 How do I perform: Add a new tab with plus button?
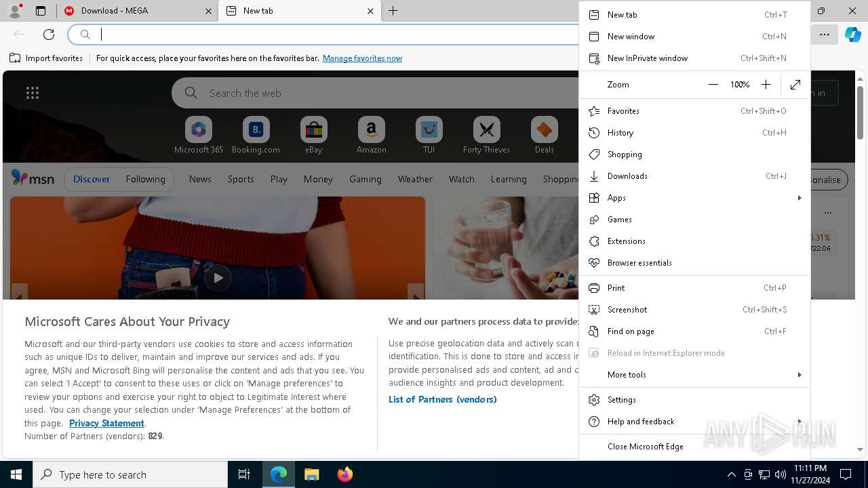pos(393,11)
